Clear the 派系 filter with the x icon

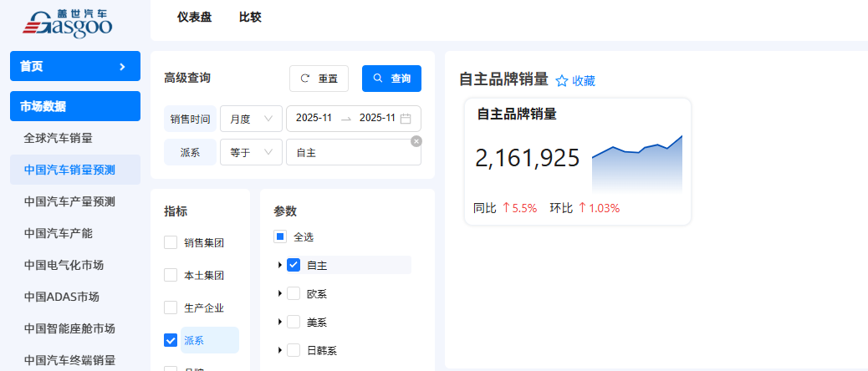[416, 141]
